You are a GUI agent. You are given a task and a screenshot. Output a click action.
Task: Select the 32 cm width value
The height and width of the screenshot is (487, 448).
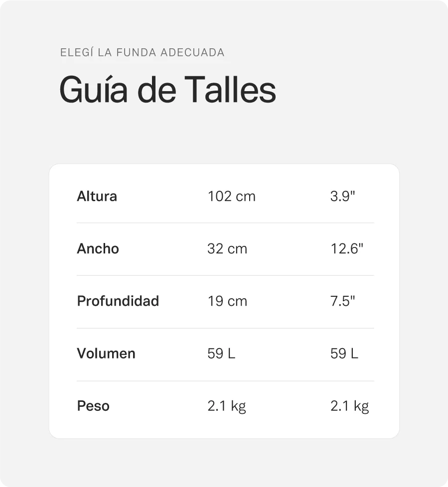pyautogui.click(x=227, y=248)
